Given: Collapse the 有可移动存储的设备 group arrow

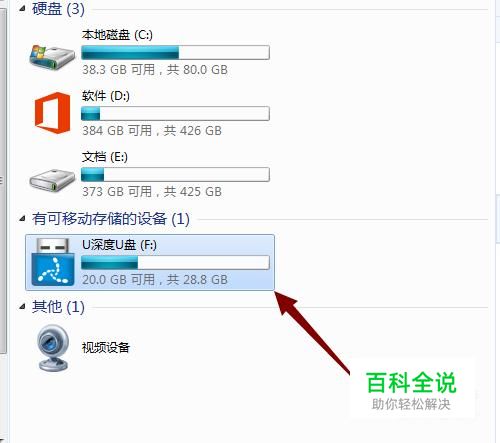Looking at the screenshot, I should click(x=22, y=219).
